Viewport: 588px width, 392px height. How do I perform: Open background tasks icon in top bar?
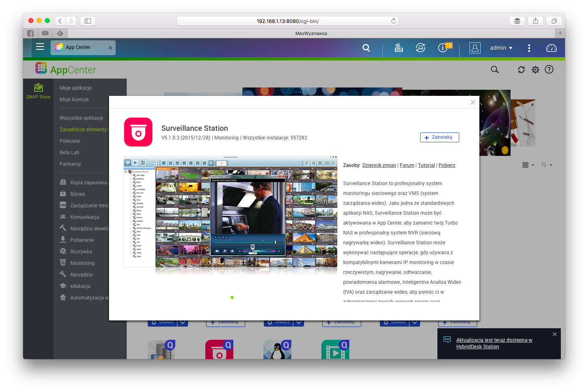coord(399,48)
